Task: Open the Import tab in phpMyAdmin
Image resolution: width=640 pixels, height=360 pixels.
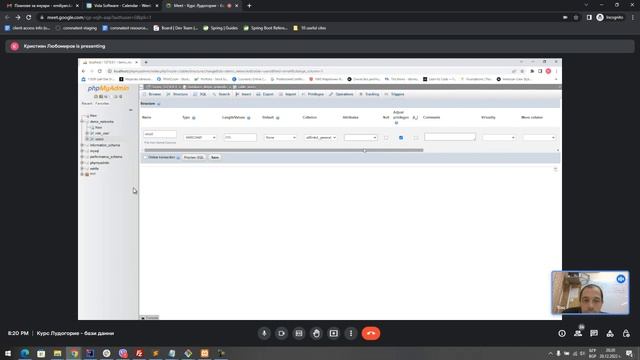Action: pyautogui.click(x=288, y=94)
